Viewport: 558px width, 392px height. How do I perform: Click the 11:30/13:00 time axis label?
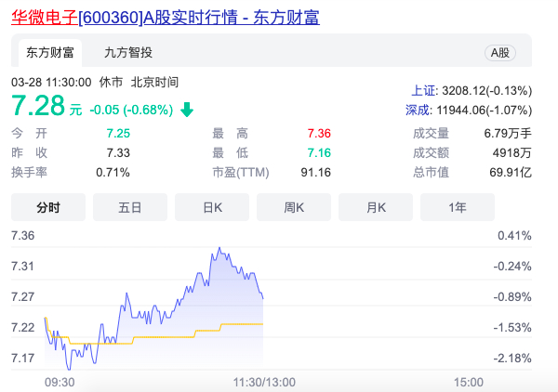264,383
